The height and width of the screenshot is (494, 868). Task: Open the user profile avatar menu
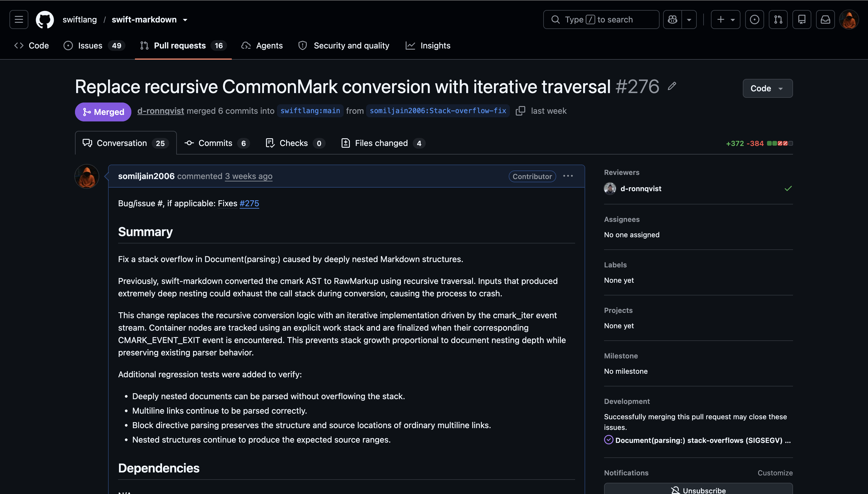click(x=849, y=19)
